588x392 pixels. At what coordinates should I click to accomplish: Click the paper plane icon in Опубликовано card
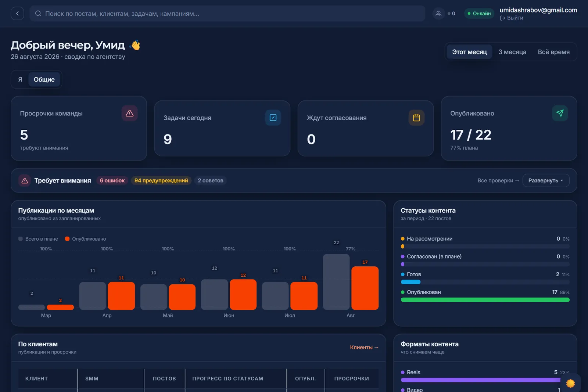tap(560, 113)
